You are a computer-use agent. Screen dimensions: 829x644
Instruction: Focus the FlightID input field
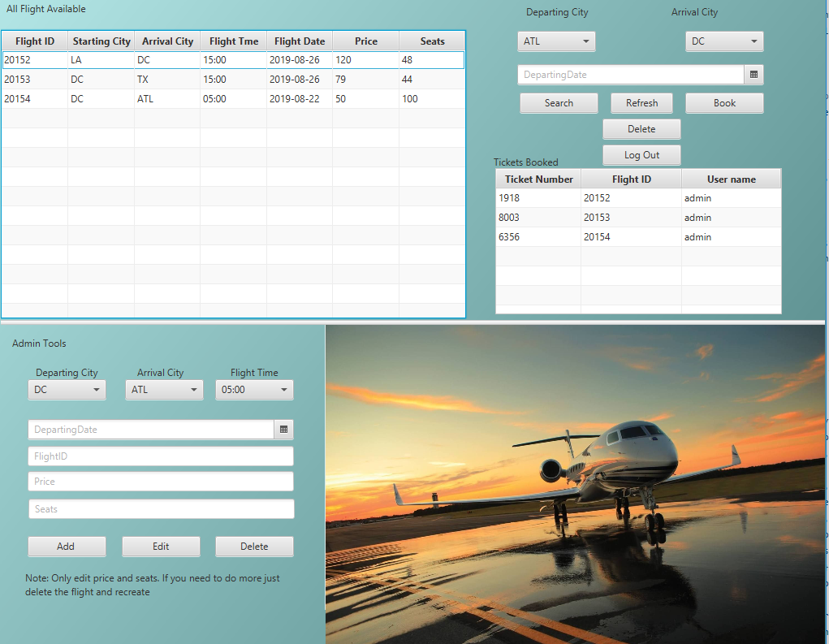tap(161, 456)
